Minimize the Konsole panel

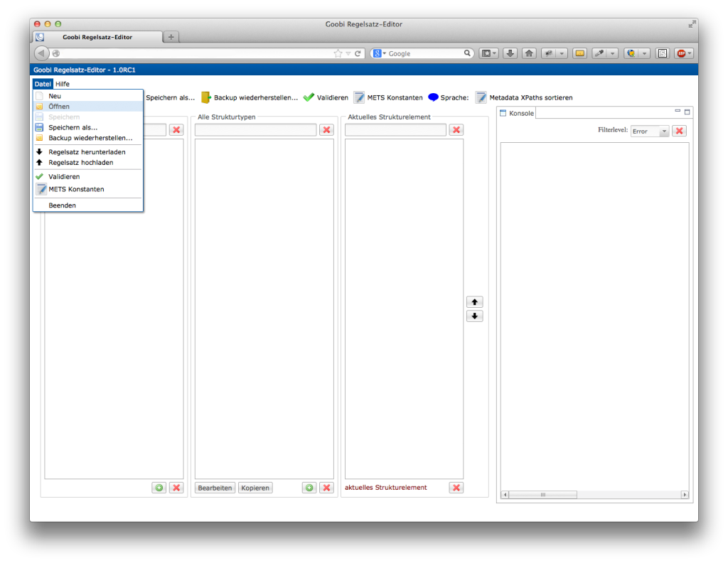[678, 111]
